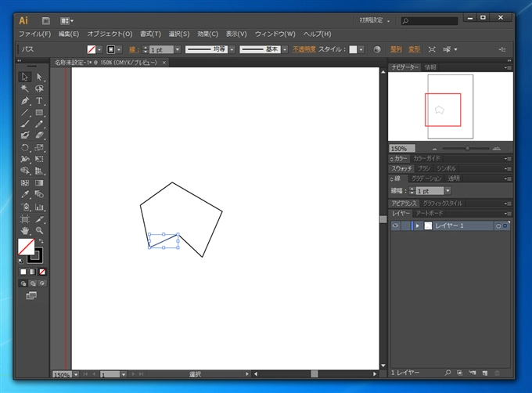Click the Swap Fill and Stroke arrow

[x=41, y=241]
